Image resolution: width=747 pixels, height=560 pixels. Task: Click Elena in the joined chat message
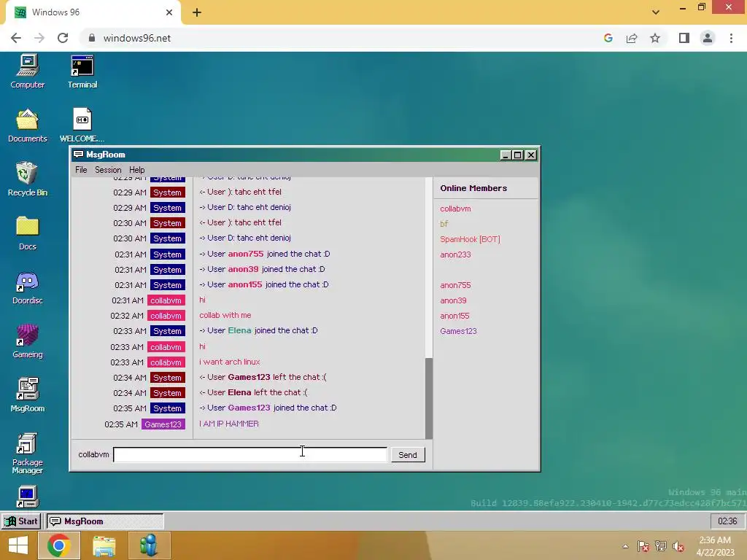pyautogui.click(x=239, y=330)
